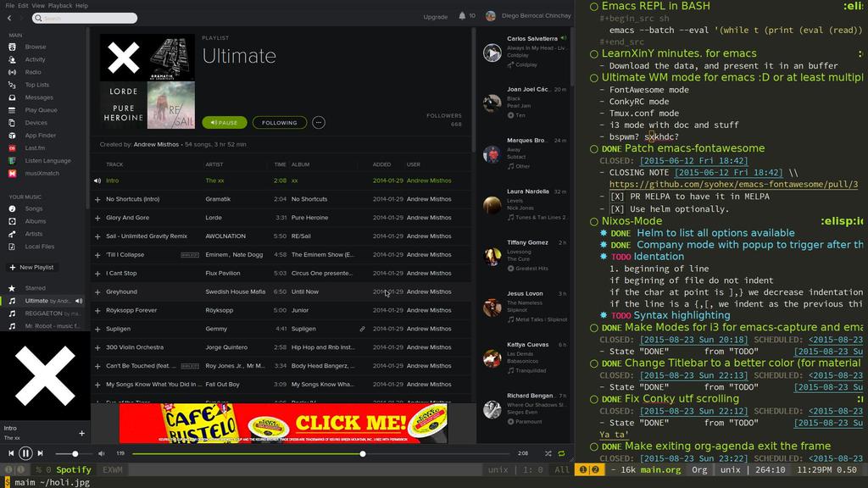Pause playback in the bottom player bar
The image size is (868, 488).
pos(25,453)
